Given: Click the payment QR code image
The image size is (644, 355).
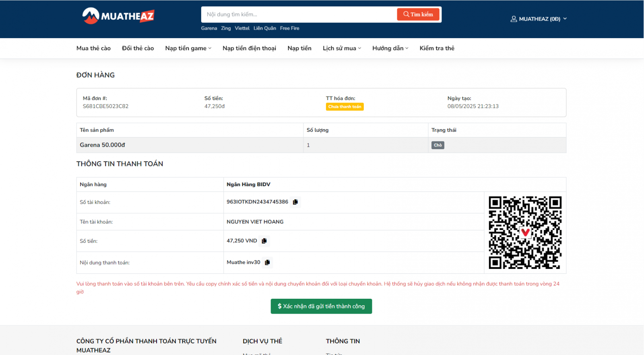Looking at the screenshot, I should (x=525, y=232).
